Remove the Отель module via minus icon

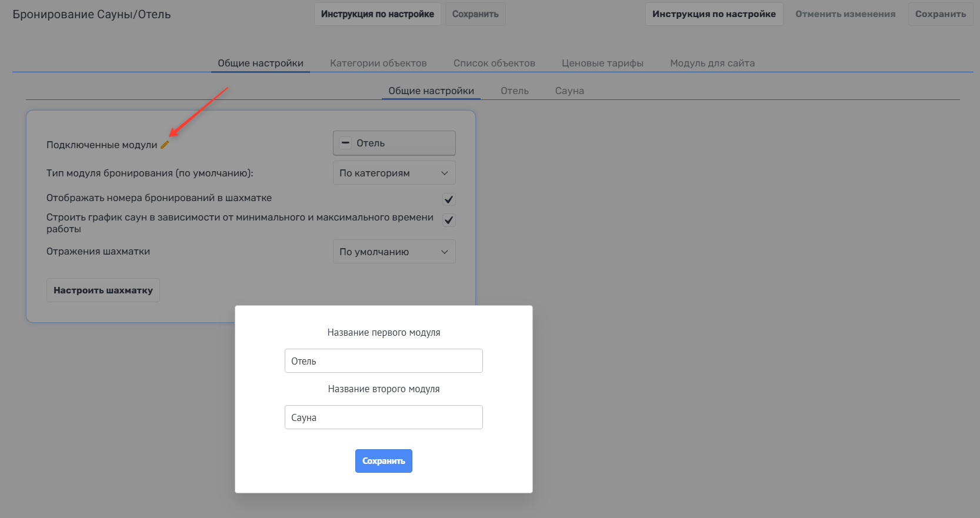click(x=346, y=143)
